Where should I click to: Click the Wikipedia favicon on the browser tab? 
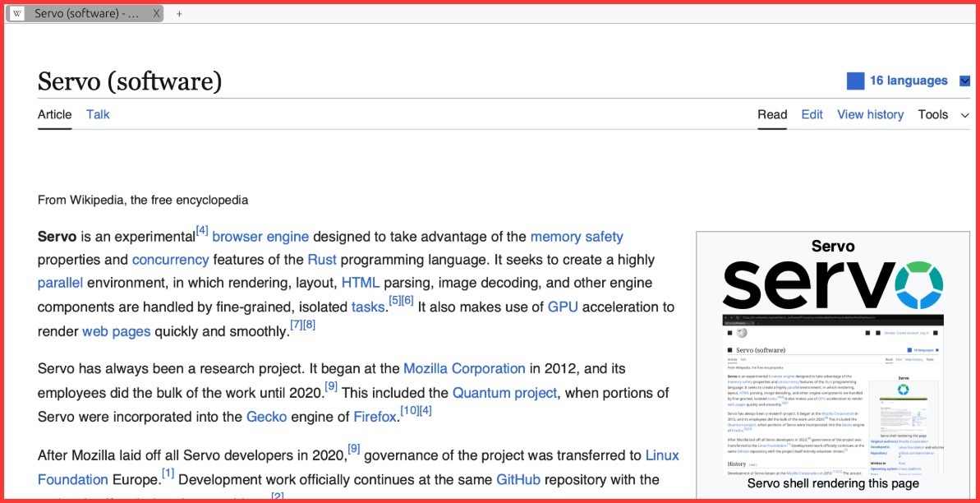point(17,14)
